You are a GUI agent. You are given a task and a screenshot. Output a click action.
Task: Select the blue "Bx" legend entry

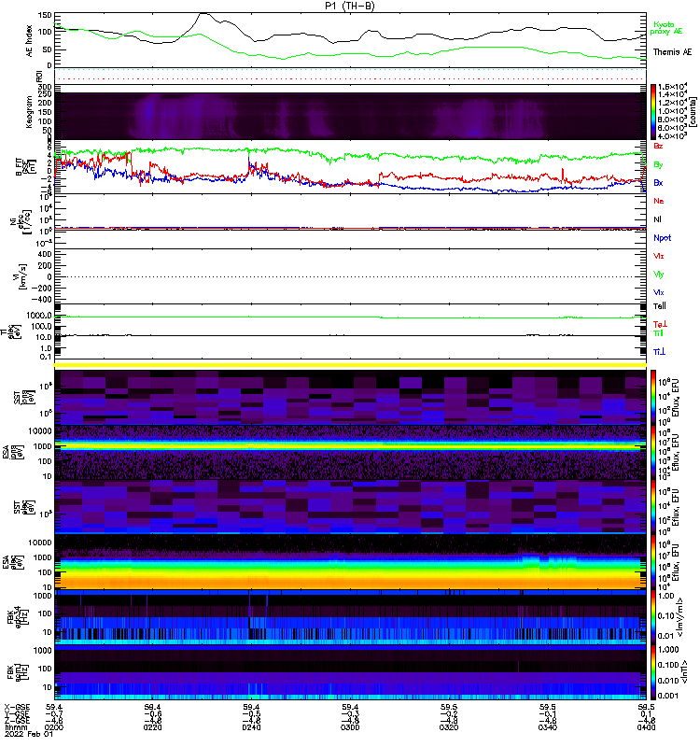[658, 183]
